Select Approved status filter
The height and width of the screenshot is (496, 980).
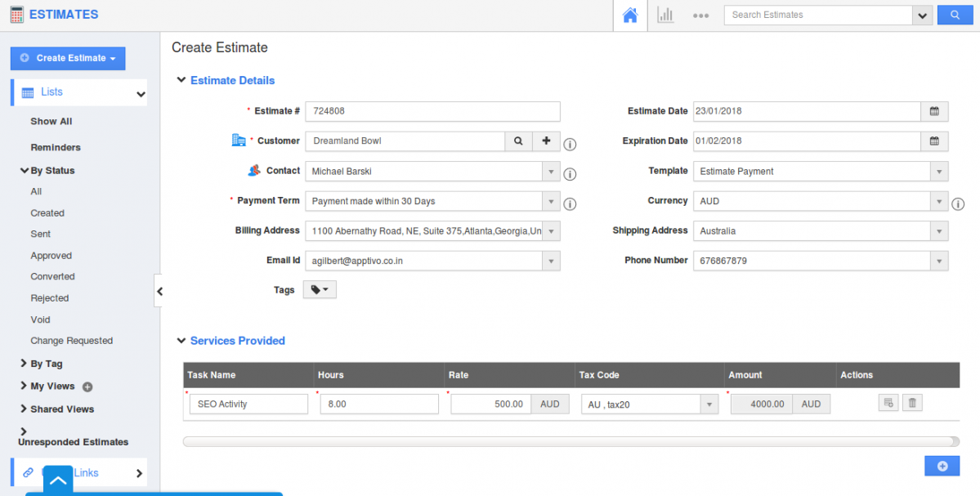[51, 256]
